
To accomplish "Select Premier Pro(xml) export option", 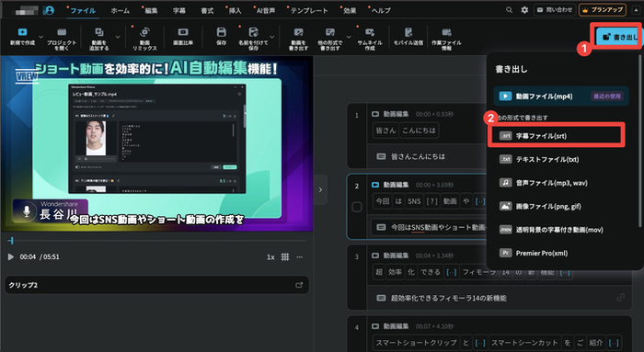I will click(x=561, y=253).
